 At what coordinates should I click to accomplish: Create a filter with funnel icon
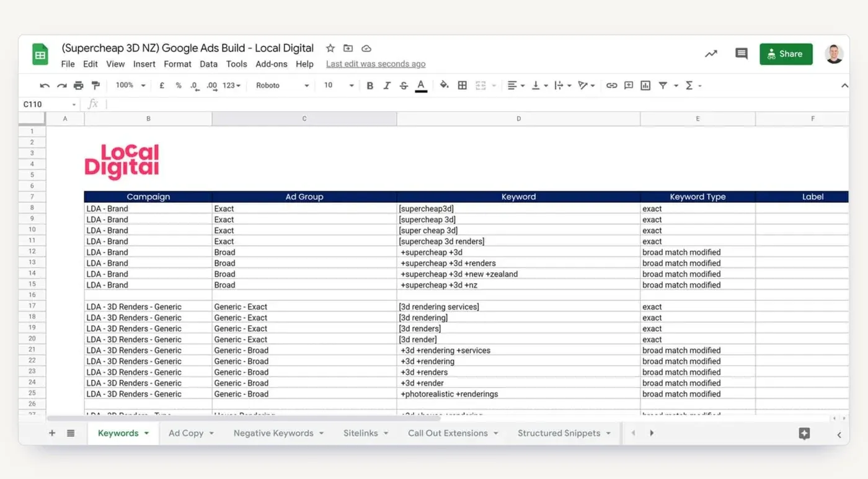663,86
